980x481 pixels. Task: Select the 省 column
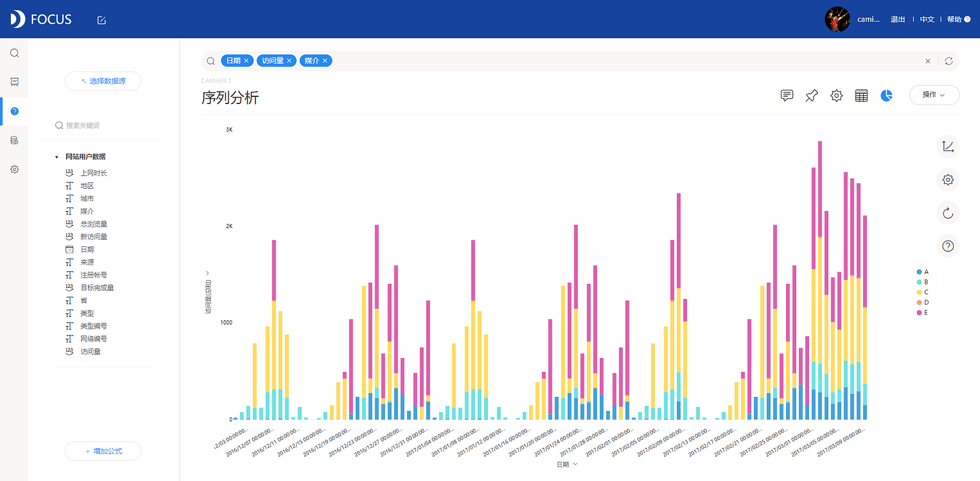pos(84,300)
